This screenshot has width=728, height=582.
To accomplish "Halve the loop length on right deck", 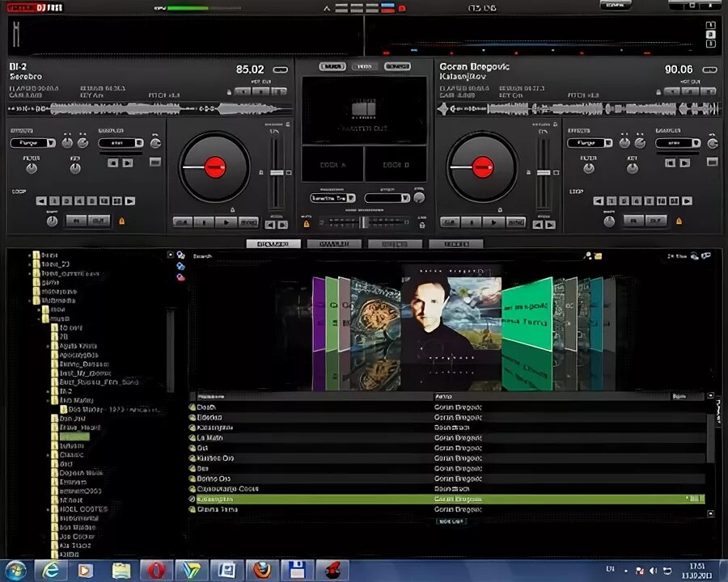I will [x=599, y=201].
